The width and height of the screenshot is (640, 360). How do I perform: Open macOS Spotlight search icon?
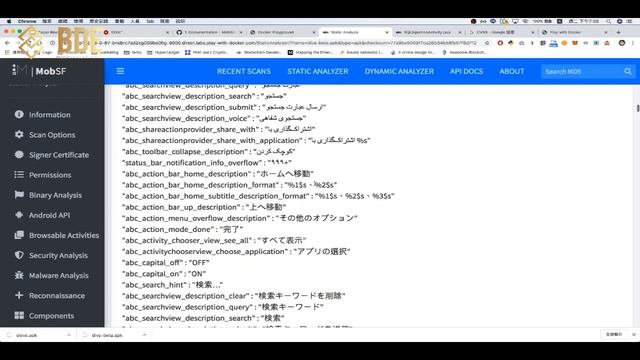608,21
